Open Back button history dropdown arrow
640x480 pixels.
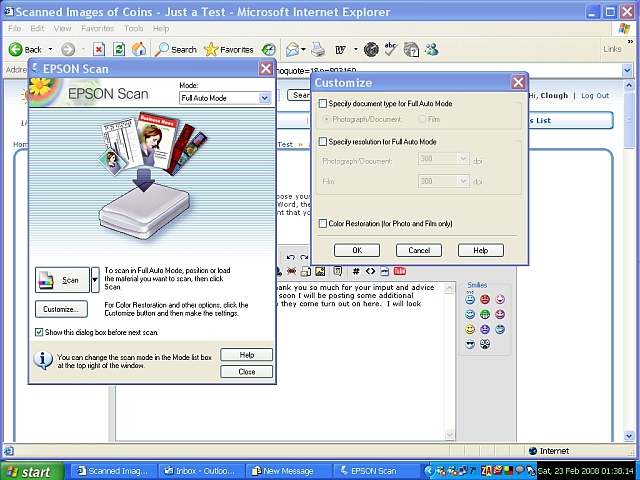(50, 49)
